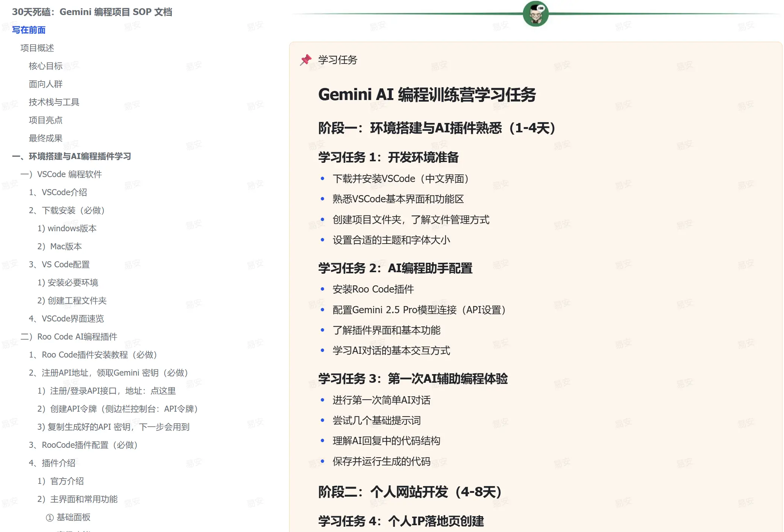Click 学习任务 4：个人IP落地页创建 heading
Viewport: 784px width, 532px height.
(401, 521)
